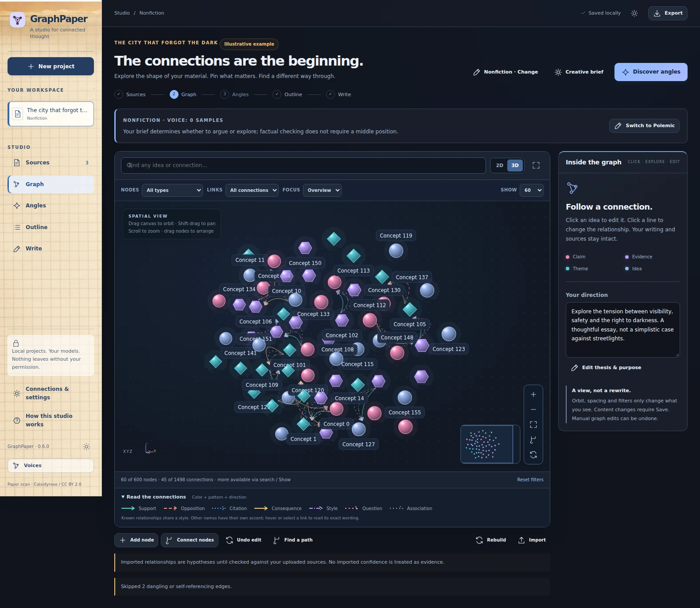Switch the graph to 2D view
The height and width of the screenshot is (608, 700).
pyautogui.click(x=499, y=165)
